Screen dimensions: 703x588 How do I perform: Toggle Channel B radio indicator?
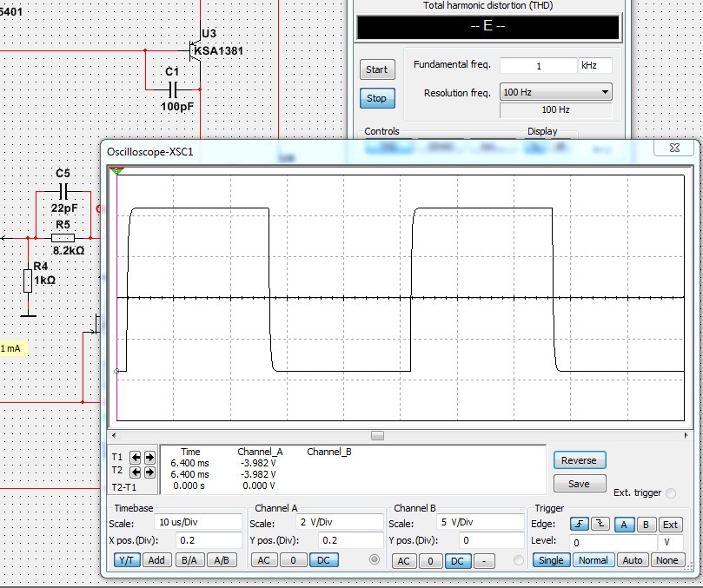click(x=518, y=560)
